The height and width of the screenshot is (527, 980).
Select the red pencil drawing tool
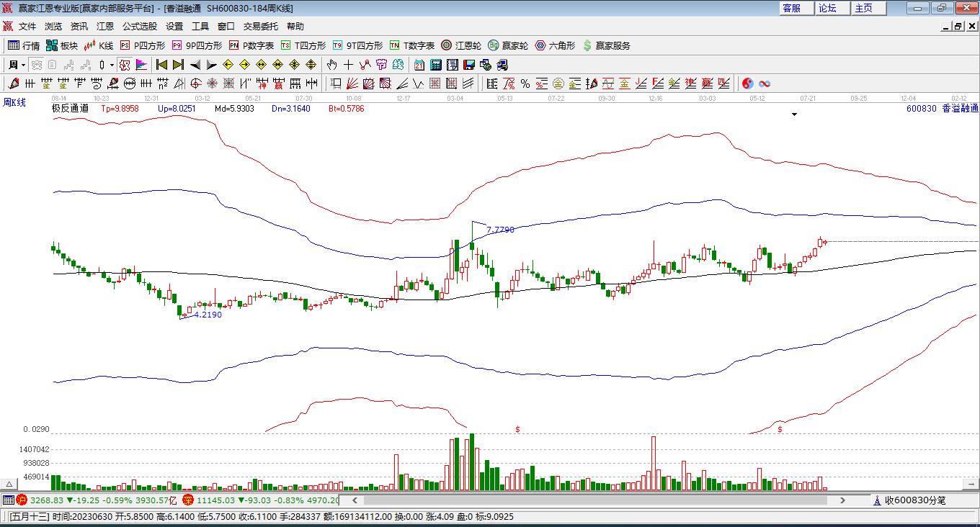coord(12,84)
